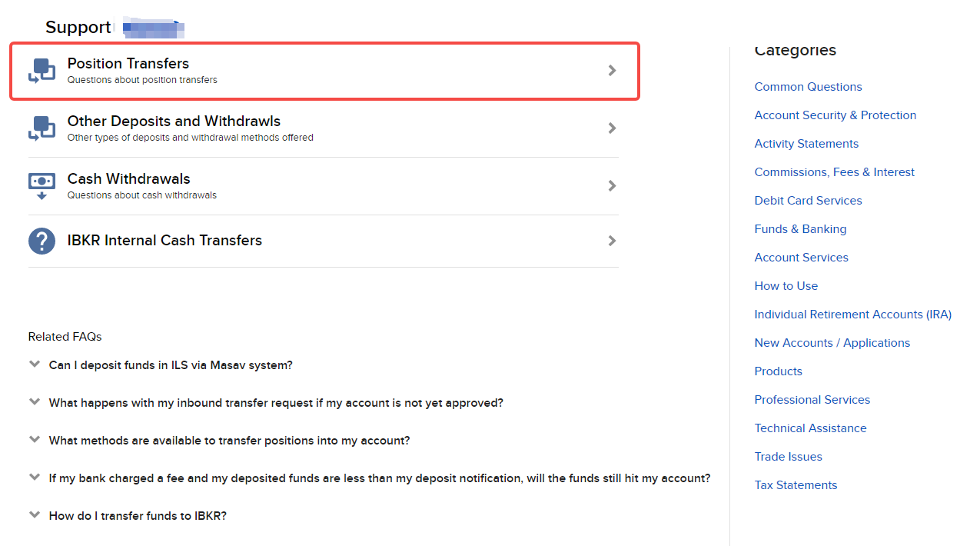
Task: Click the Position Transfers transfer icon
Action: pos(42,70)
